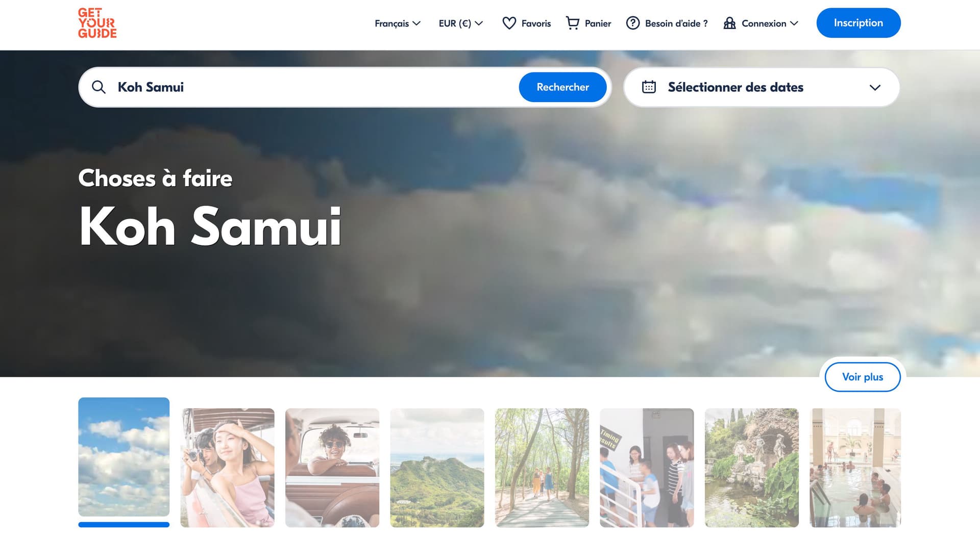Click the Connexion user profile icon
Screen dimensions: 980x537
729,23
